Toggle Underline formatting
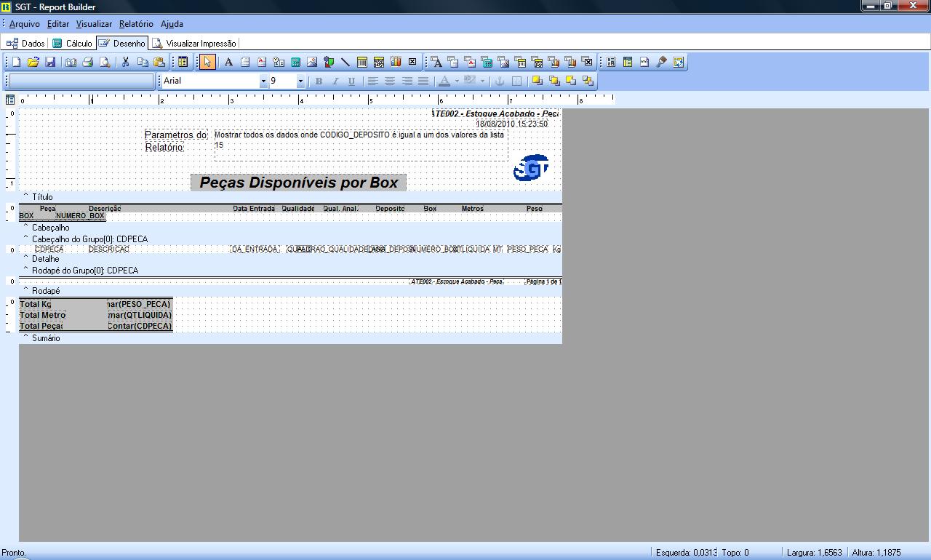Image resolution: width=931 pixels, height=560 pixels. click(352, 81)
